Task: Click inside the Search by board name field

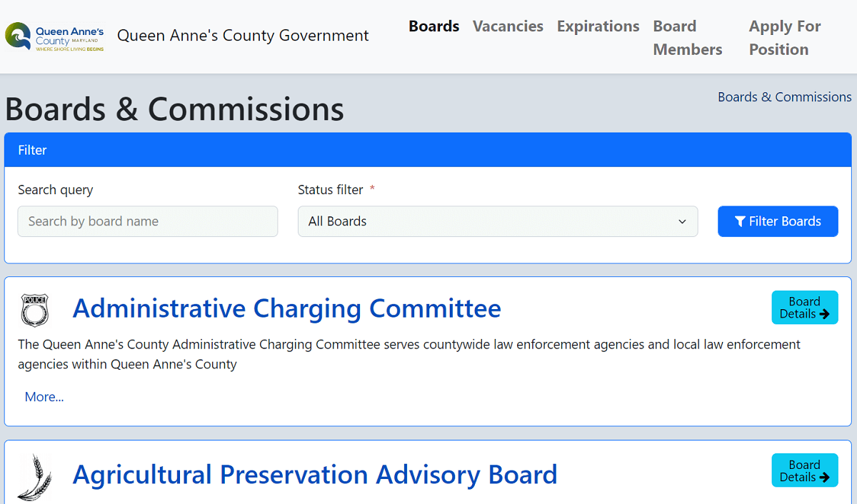Action: 147,221
